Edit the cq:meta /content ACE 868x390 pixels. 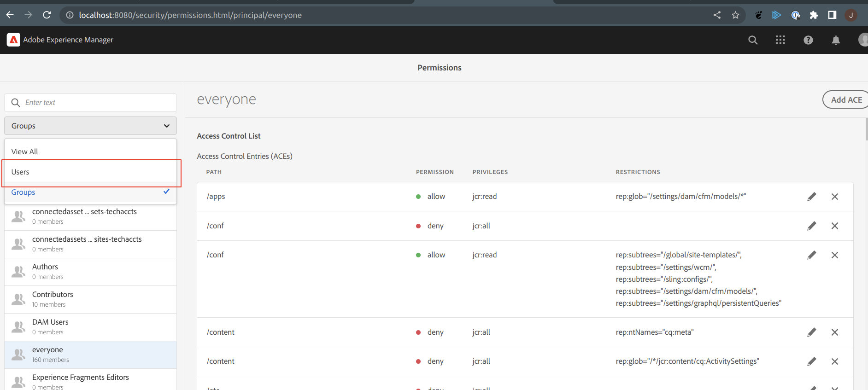point(812,332)
